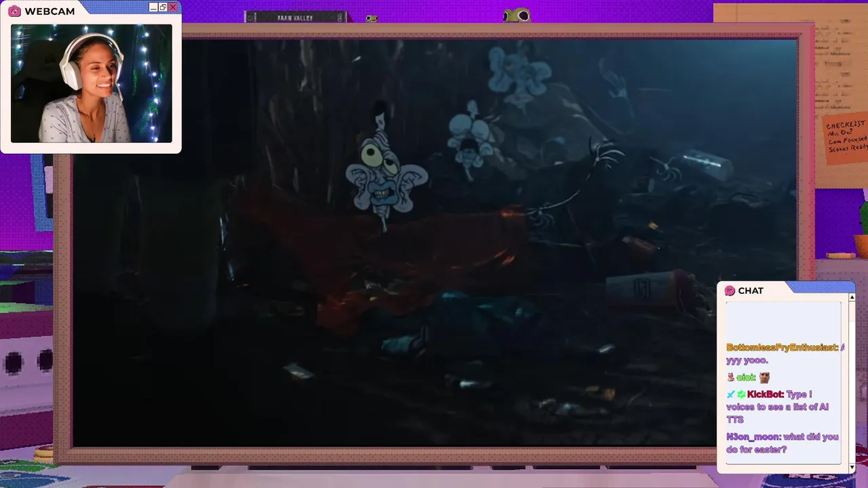Restore the WEBCAM window size

tap(163, 7)
